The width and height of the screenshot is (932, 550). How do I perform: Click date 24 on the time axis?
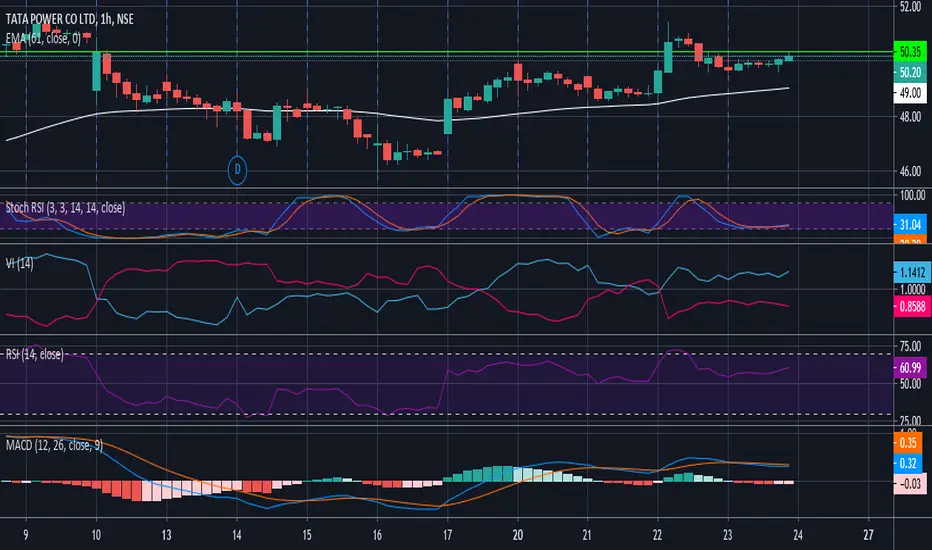point(798,535)
